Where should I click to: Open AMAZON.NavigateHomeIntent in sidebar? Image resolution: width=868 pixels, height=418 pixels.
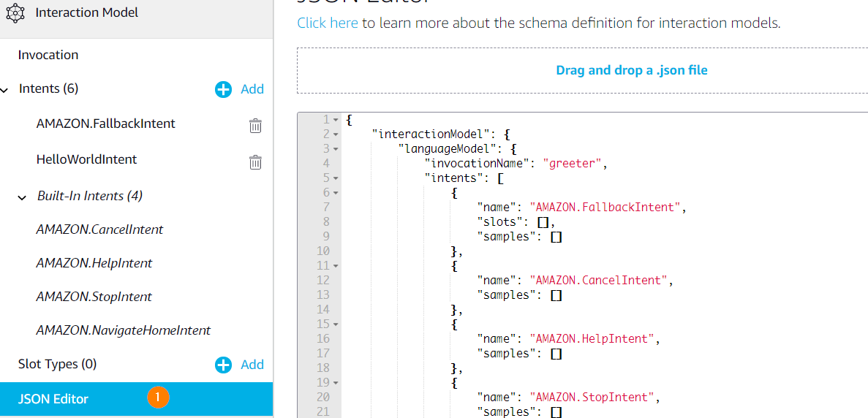[x=124, y=330]
